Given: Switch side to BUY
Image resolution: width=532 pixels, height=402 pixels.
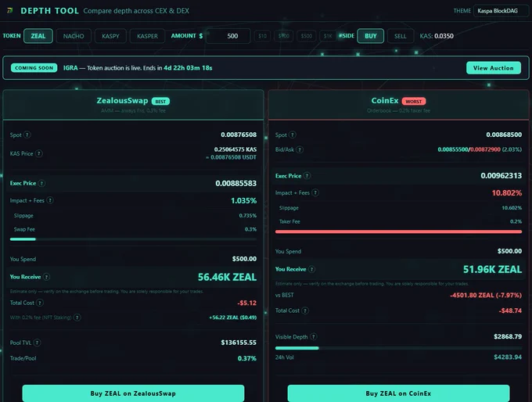Looking at the screenshot, I should pyautogui.click(x=371, y=36).
